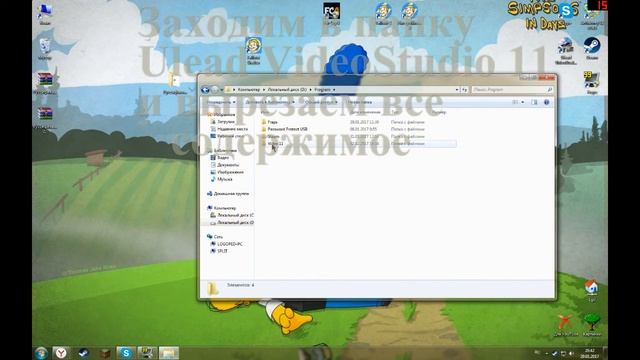The image size is (640, 360).
Task: Open the 'Упорядочить' toolbar menu
Action: [222, 102]
